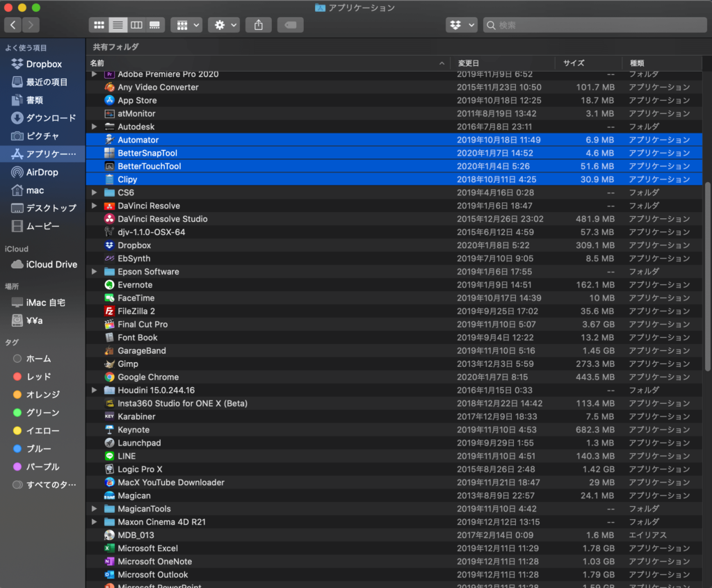The image size is (712, 588).
Task: Open the mac home folder in sidebar
Action: [42, 190]
